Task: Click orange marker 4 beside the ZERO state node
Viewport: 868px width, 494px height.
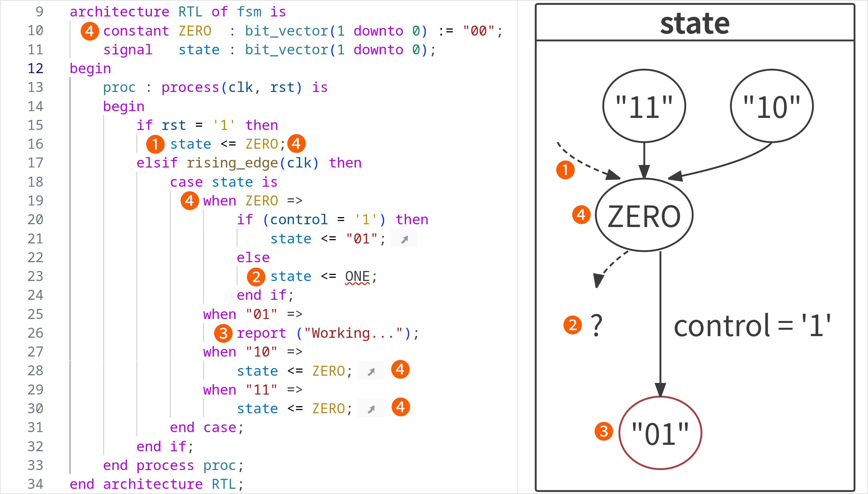Action: 581,215
